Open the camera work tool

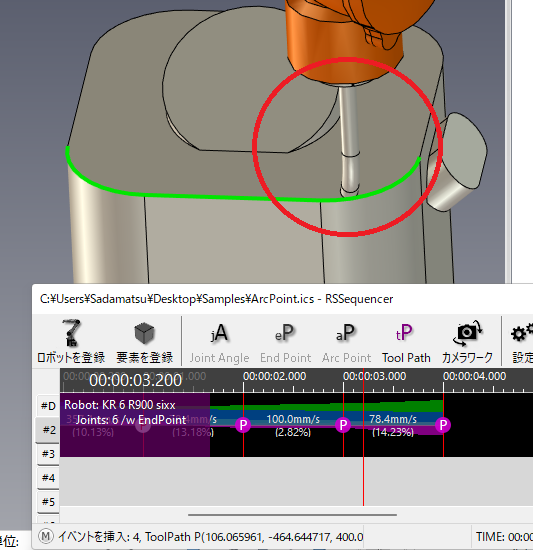point(467,341)
